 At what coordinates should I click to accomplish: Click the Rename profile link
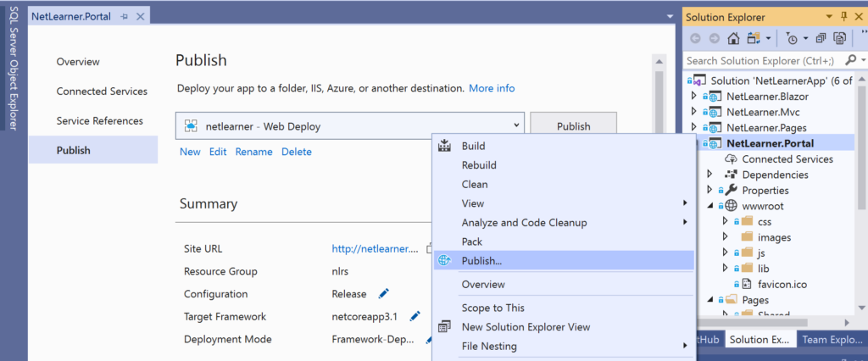point(254,152)
